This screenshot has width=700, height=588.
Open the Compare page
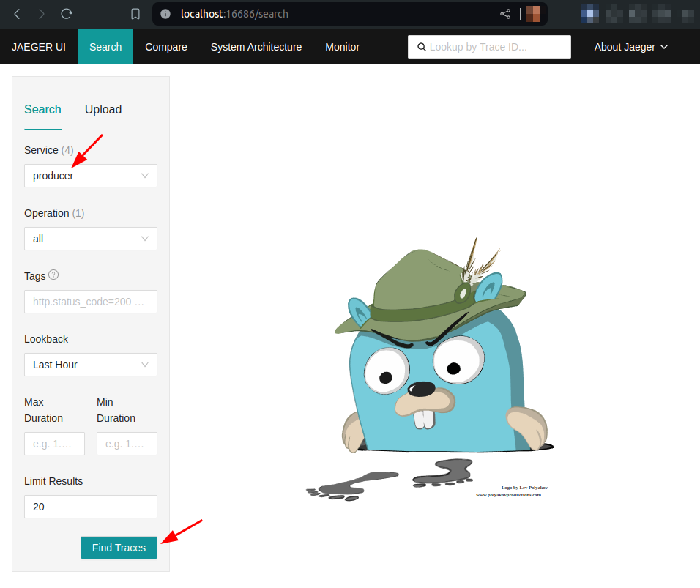(166, 47)
